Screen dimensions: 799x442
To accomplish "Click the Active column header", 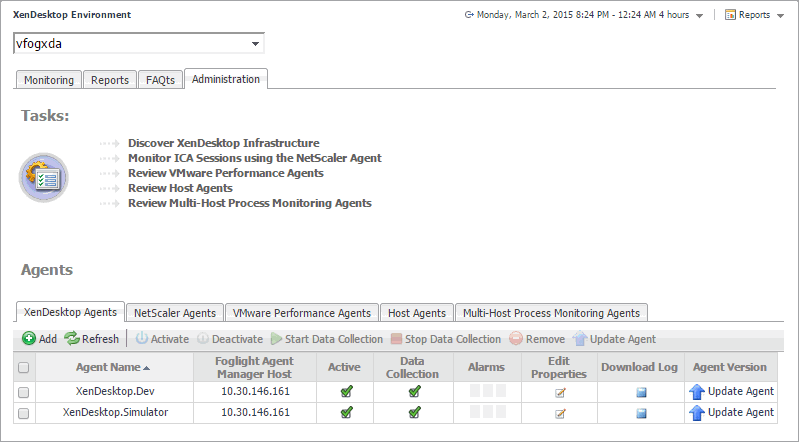I will [x=344, y=367].
